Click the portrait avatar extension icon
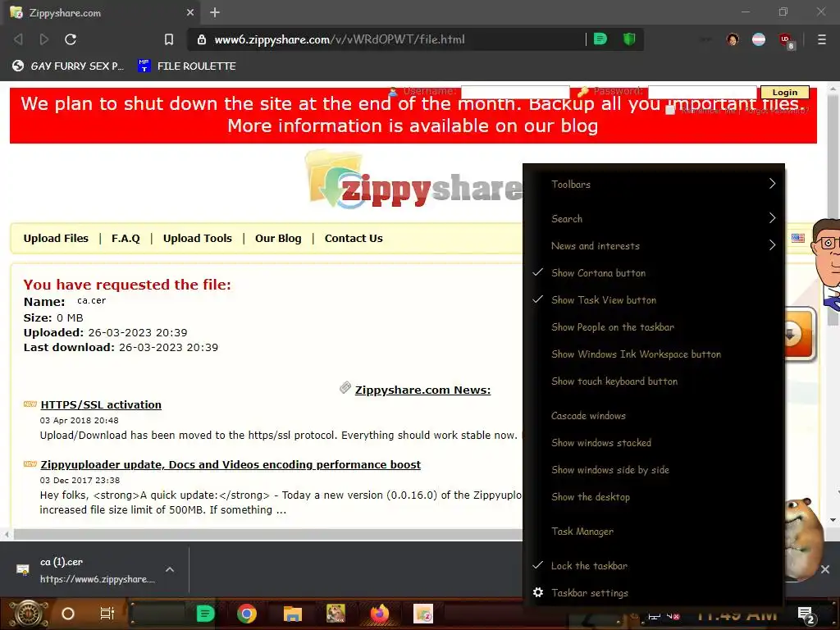This screenshot has width=840, height=630. click(733, 39)
